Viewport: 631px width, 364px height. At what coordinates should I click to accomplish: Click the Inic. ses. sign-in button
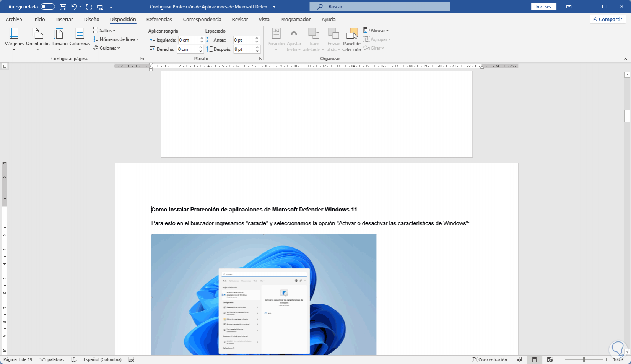point(543,7)
